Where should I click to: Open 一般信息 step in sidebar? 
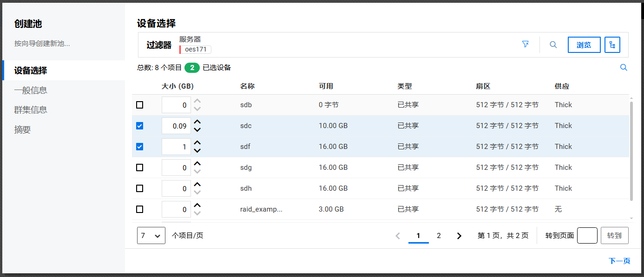click(31, 90)
